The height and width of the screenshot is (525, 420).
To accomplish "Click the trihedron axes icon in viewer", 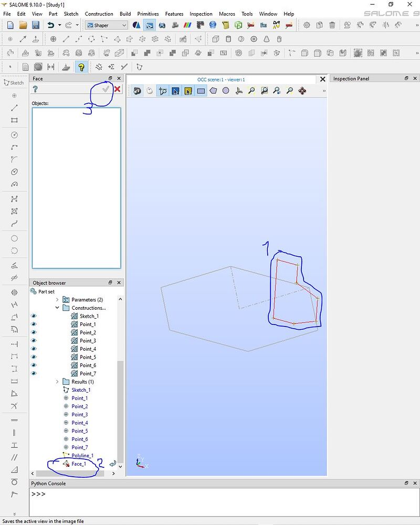I will coord(239,91).
